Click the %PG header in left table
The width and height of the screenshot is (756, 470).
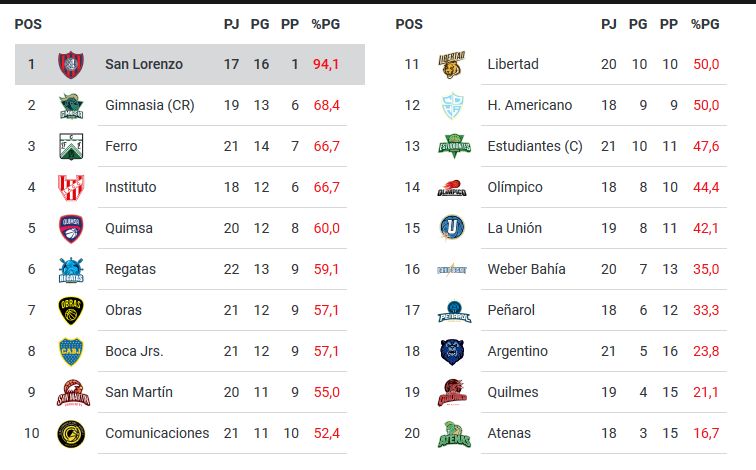pyautogui.click(x=325, y=24)
